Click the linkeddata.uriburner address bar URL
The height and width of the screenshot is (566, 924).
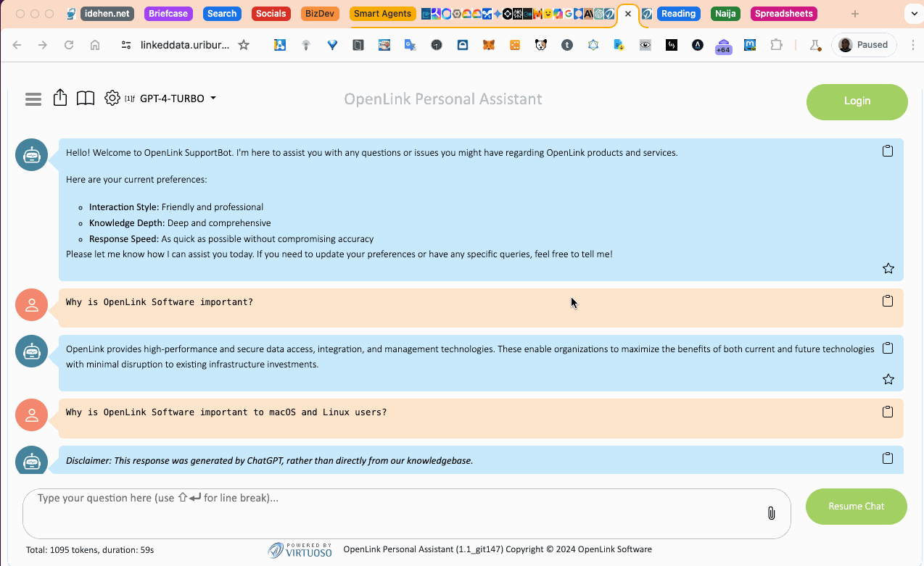185,45
